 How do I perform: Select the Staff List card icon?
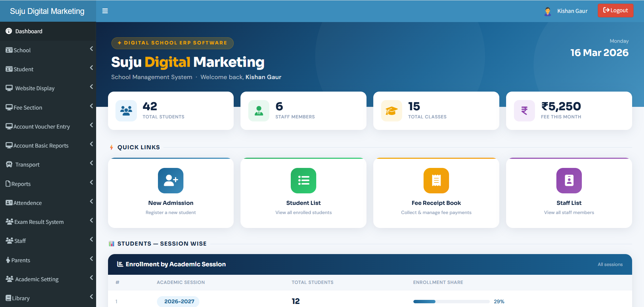[x=569, y=180]
